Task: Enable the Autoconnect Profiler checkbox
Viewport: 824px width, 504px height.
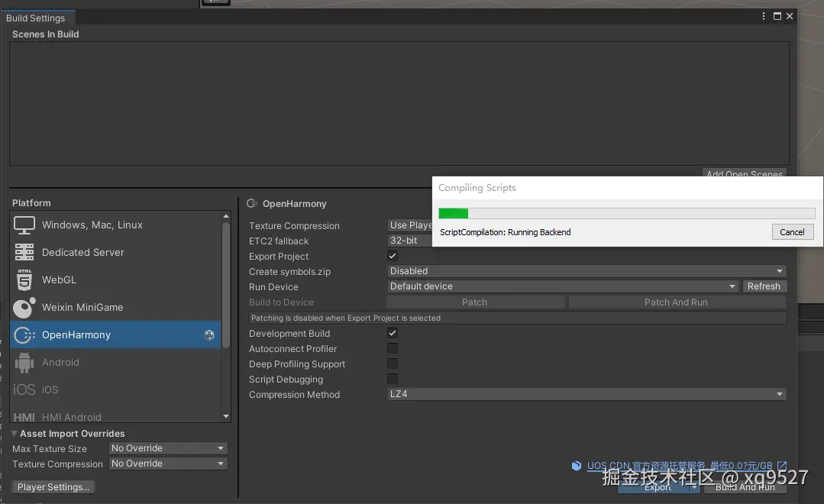Action: 393,348
